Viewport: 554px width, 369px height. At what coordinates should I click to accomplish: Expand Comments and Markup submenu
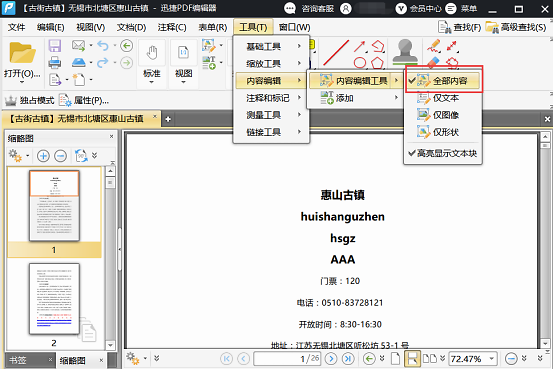tap(271, 98)
